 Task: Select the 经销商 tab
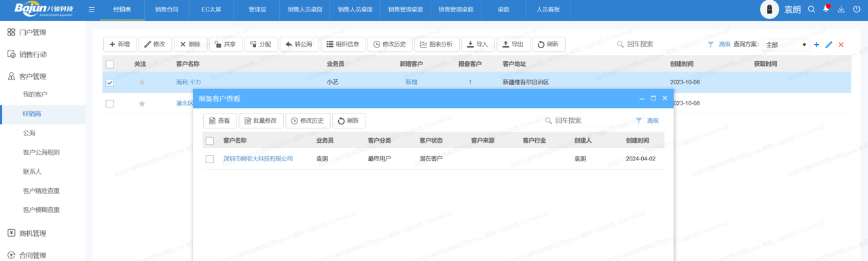(x=122, y=10)
